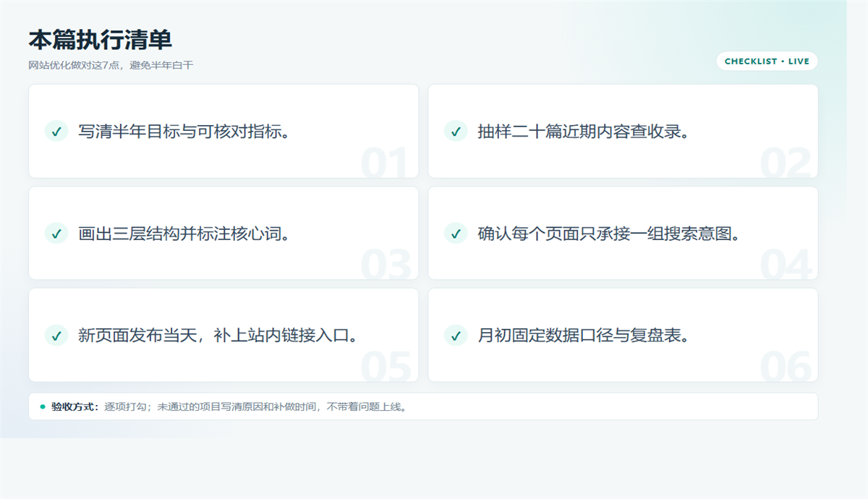
Task: Click checkmark icon beside 画出三层结构并标注核心词
Action: [56, 233]
